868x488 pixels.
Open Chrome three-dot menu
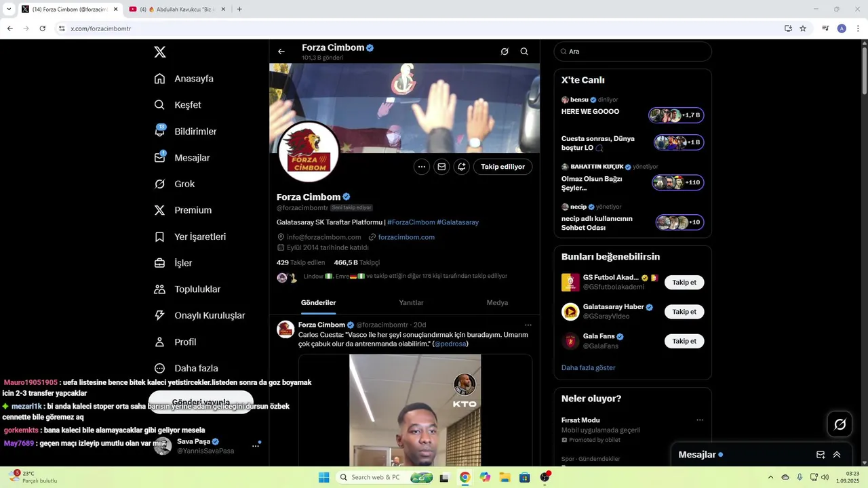[859, 28]
